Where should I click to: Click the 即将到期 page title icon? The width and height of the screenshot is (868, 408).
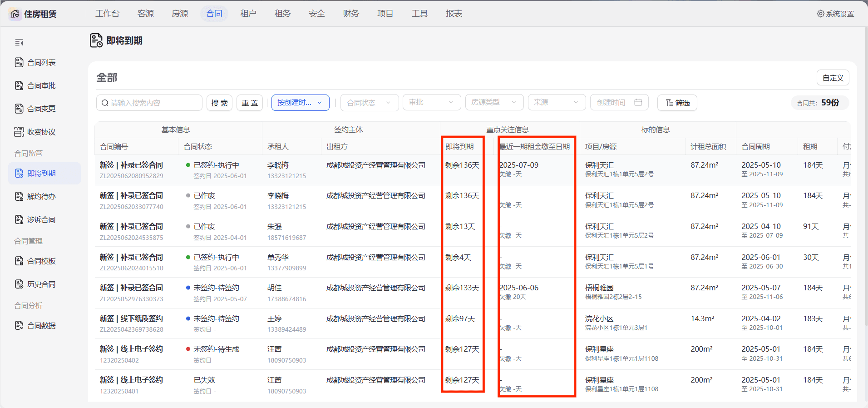click(96, 40)
